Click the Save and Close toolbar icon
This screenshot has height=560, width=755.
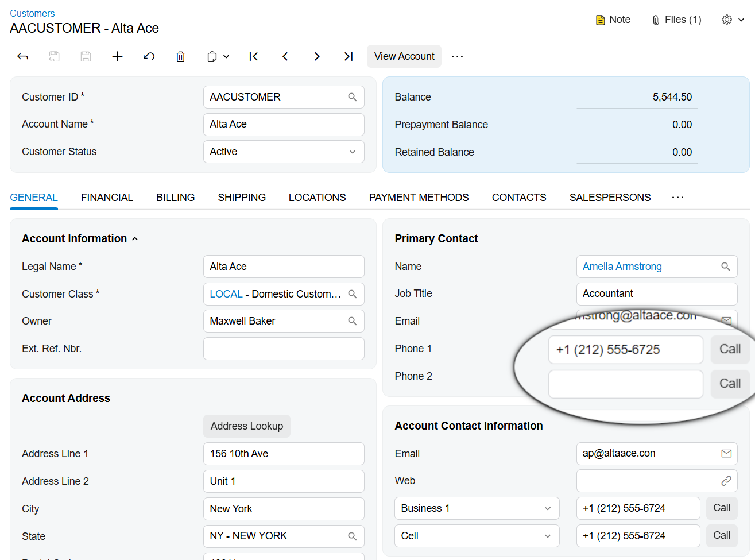[x=54, y=56]
